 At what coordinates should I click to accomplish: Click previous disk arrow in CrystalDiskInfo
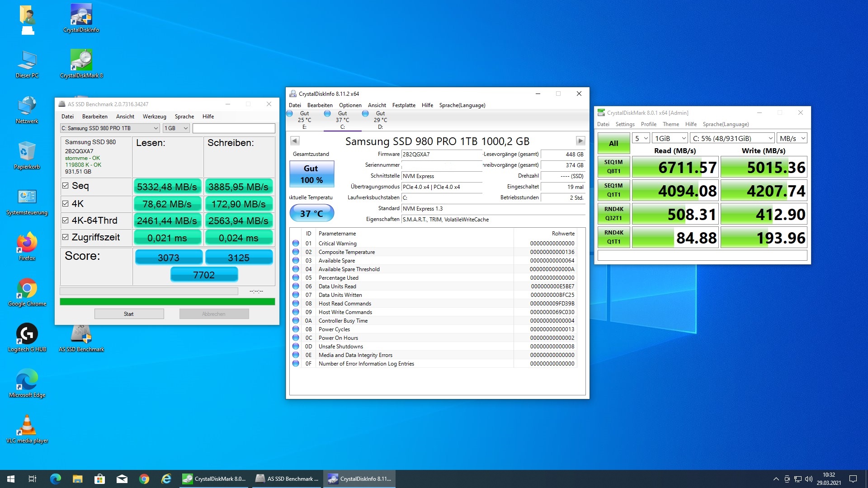295,141
